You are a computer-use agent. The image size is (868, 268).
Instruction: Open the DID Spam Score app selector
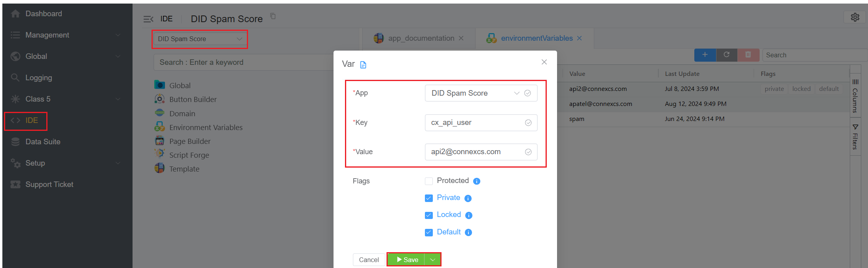click(x=199, y=39)
